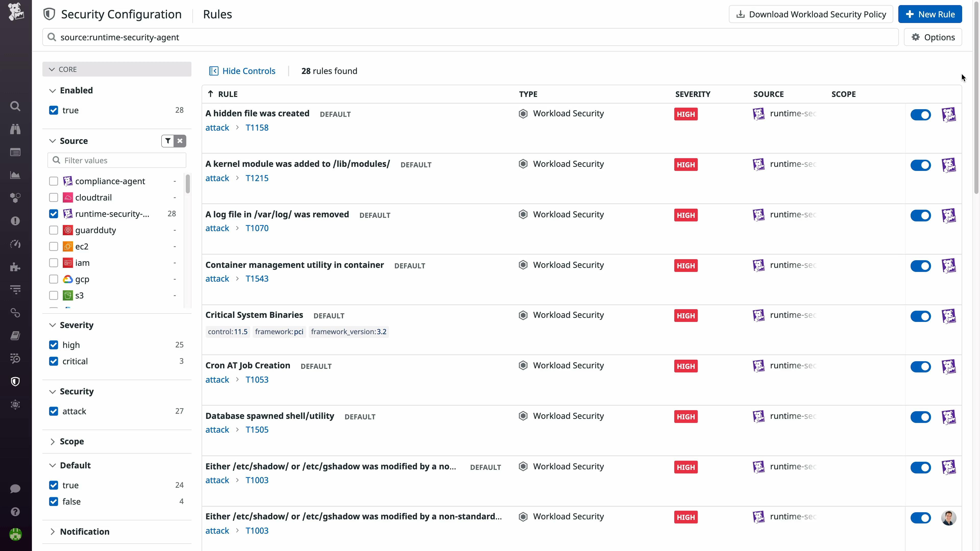Collapse the CORE facet group
Viewport: 980px width, 551px height.
click(x=67, y=69)
